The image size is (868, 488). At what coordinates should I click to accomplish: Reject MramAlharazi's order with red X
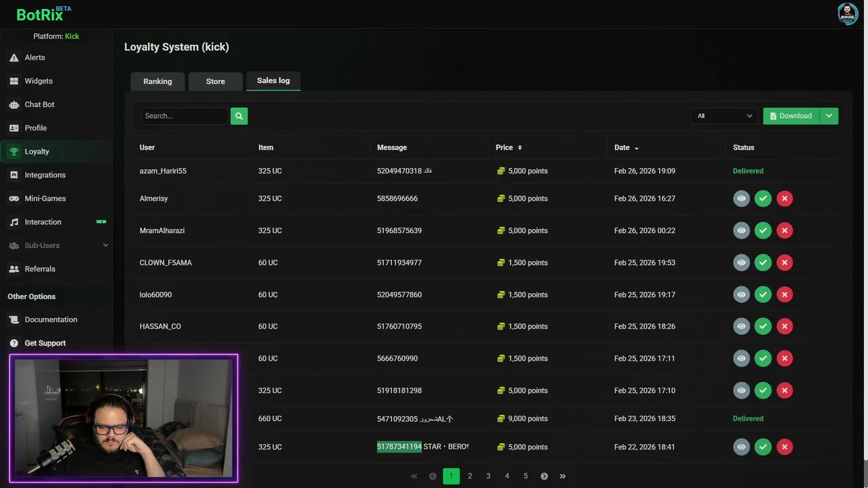click(785, 230)
